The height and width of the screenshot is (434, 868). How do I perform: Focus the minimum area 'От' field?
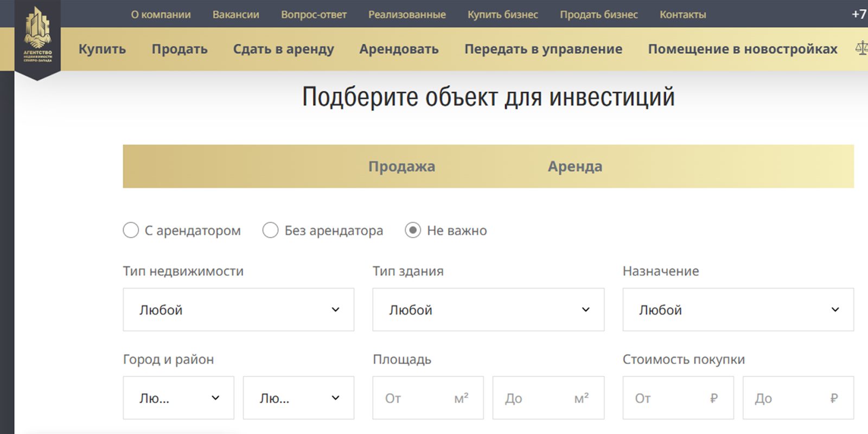(418, 398)
